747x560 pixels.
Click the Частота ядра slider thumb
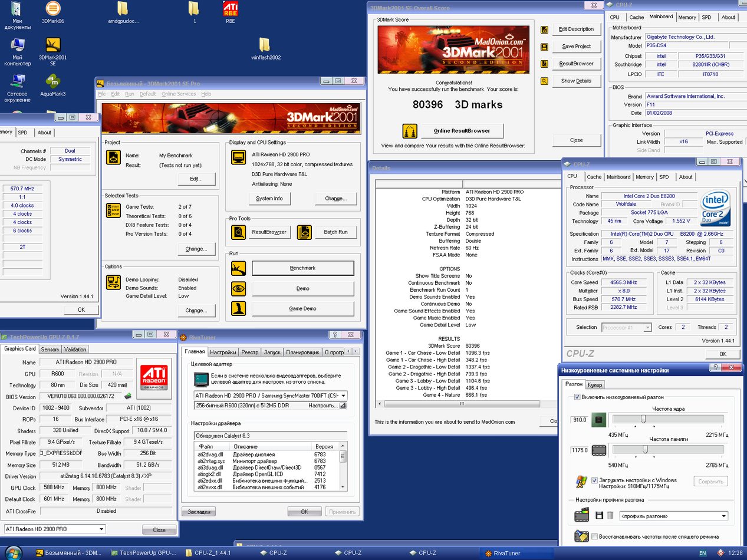coord(643,419)
